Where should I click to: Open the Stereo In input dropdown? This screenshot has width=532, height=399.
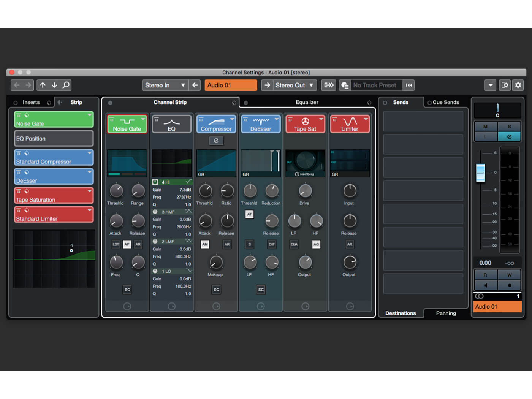165,85
